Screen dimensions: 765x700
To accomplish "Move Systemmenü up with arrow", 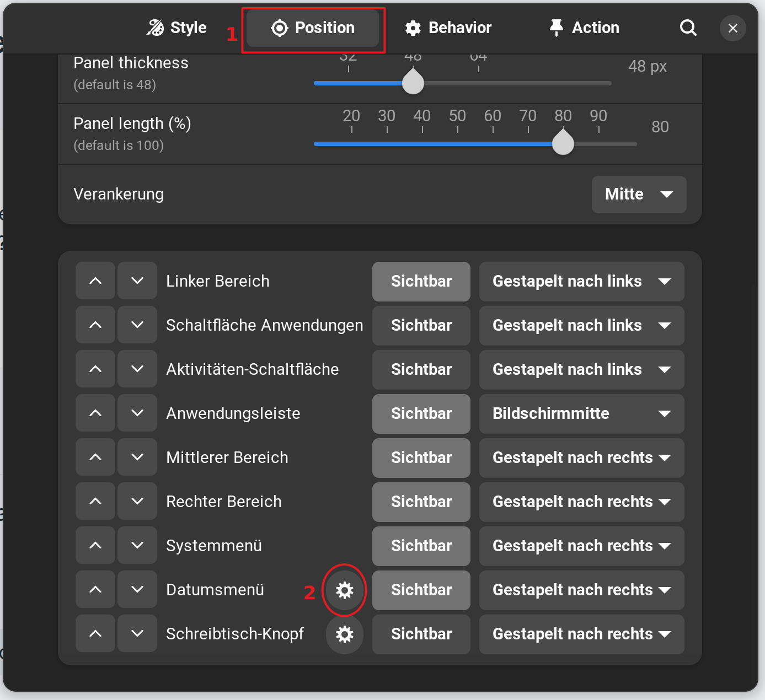I will point(95,546).
